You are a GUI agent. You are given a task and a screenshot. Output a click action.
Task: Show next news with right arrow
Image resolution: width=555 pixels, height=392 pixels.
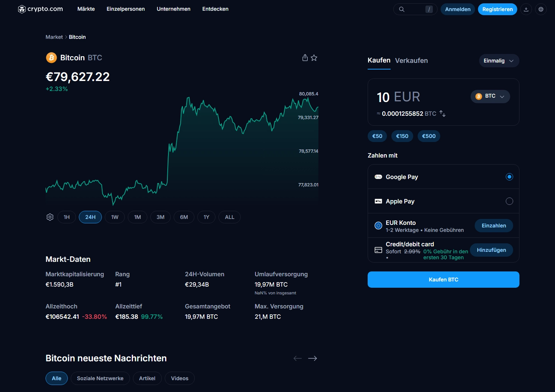(x=312, y=358)
